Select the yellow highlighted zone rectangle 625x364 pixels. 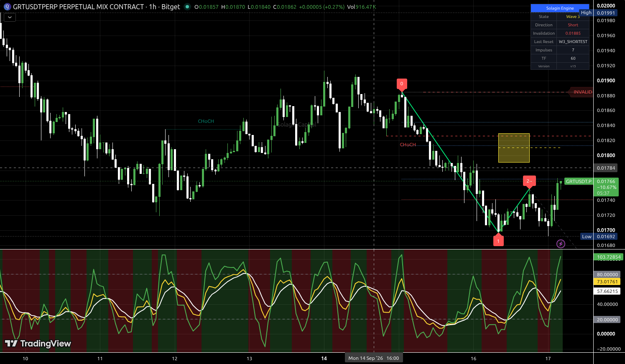pos(514,148)
